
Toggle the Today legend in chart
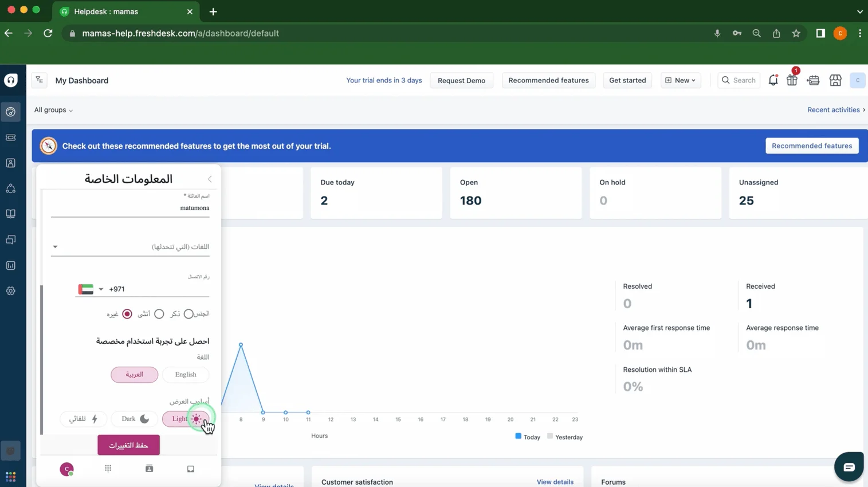(x=528, y=437)
